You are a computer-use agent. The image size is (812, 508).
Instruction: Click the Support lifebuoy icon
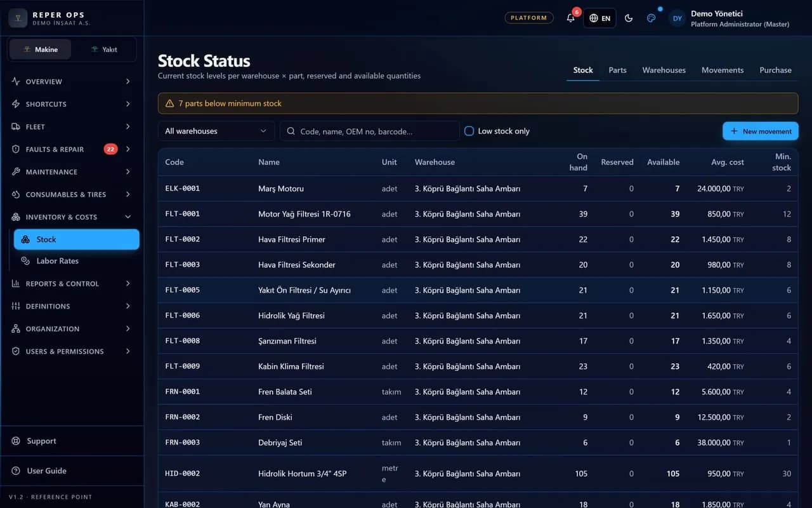pos(16,441)
